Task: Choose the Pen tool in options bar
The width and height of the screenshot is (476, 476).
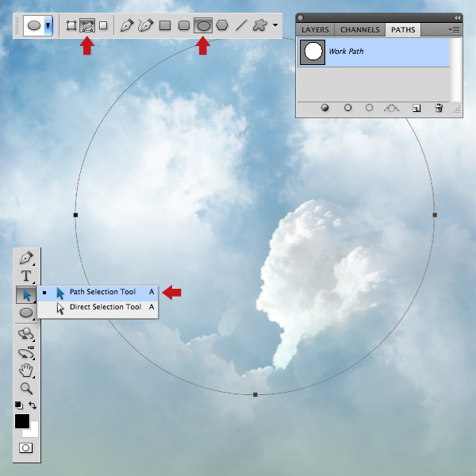Action: tap(127, 25)
